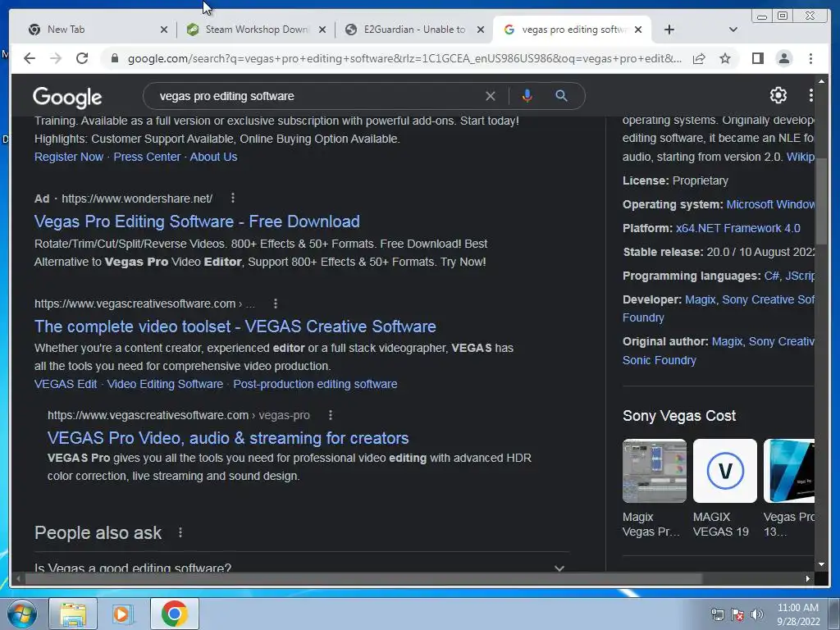Open the Action Center flag tray icon
840x630 pixels.
tap(737, 614)
